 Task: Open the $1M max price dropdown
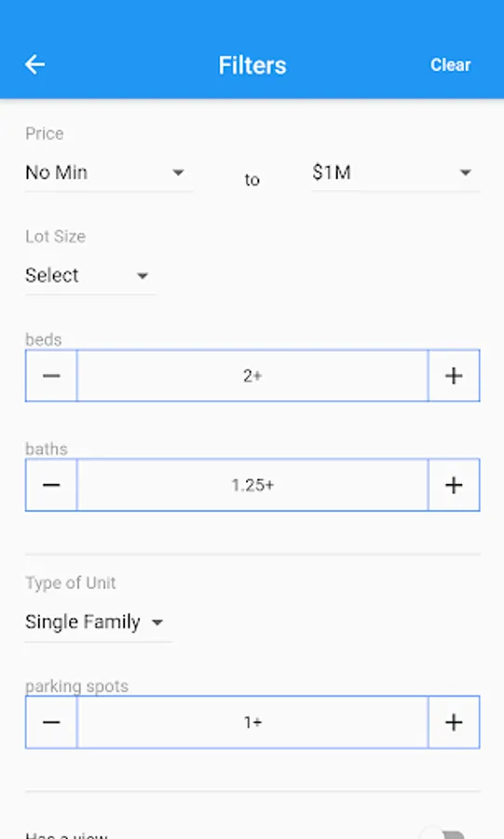coord(396,172)
